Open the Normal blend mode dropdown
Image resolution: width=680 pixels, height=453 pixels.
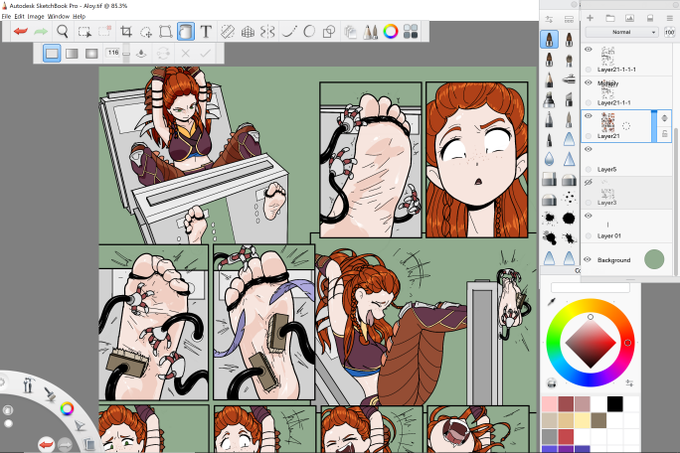(x=621, y=32)
